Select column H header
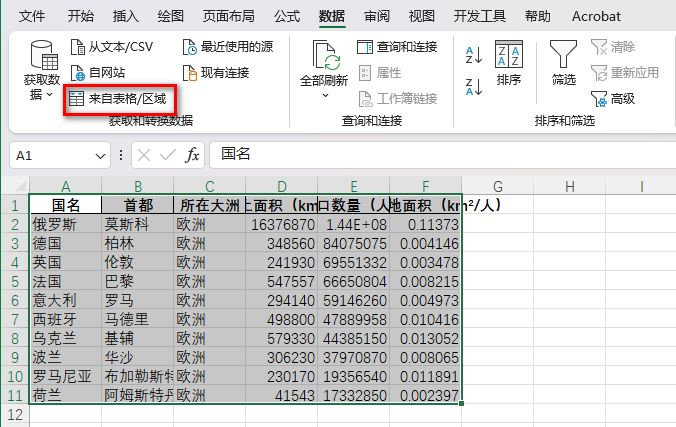Image resolution: width=676 pixels, height=427 pixels. 570,186
